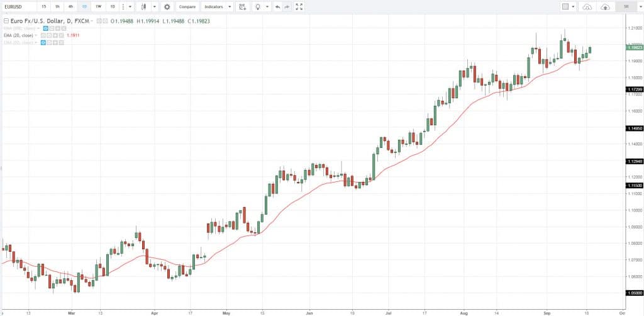Toggle visibility of the first hidden EMA indicator
This screenshot has width=644, height=316.
46,29
